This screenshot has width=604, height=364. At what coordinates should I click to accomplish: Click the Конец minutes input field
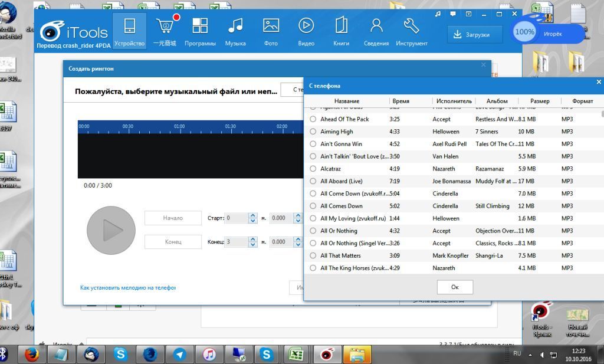click(x=236, y=242)
